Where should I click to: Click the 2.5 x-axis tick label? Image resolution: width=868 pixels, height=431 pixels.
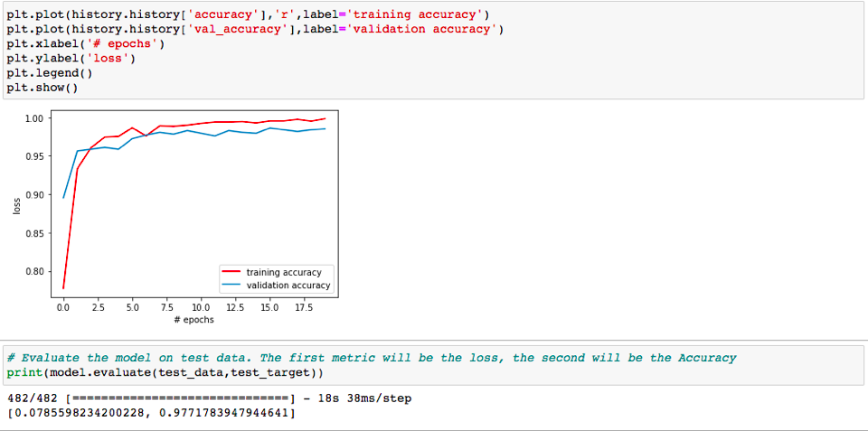click(98, 306)
